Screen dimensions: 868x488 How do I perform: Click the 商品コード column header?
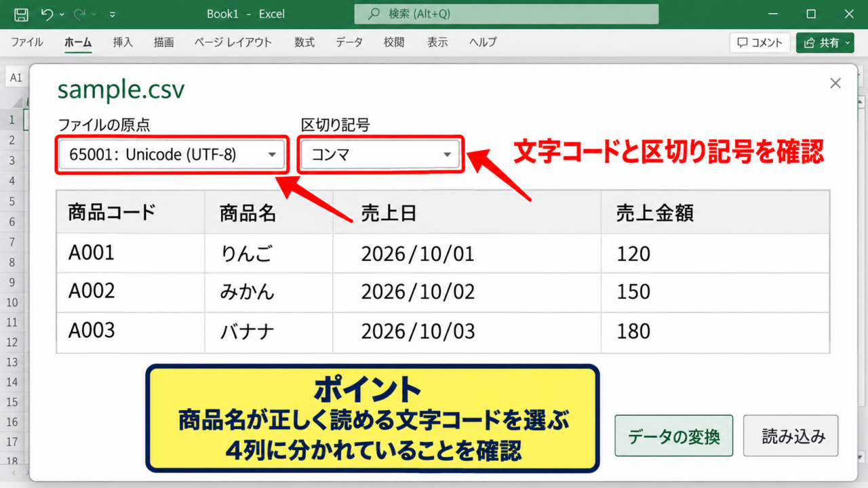coord(131,212)
